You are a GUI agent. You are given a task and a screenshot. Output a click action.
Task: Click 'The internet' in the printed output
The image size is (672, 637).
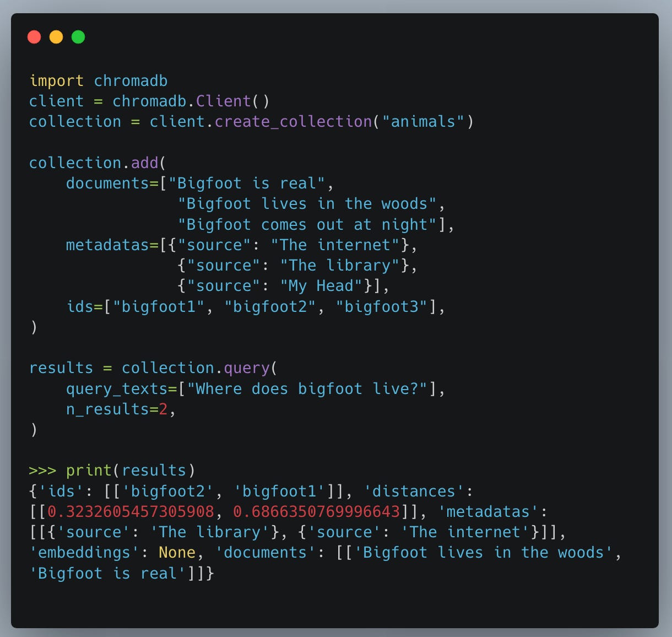pos(465,532)
